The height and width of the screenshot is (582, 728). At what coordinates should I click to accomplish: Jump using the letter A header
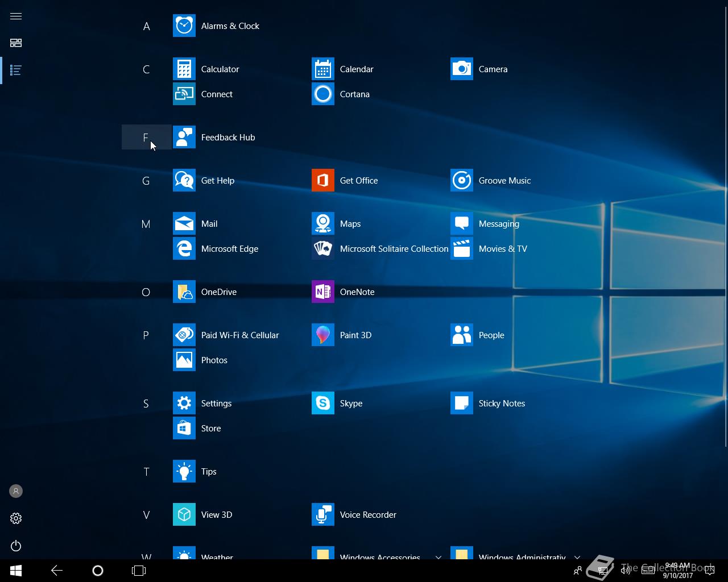pyautogui.click(x=146, y=26)
